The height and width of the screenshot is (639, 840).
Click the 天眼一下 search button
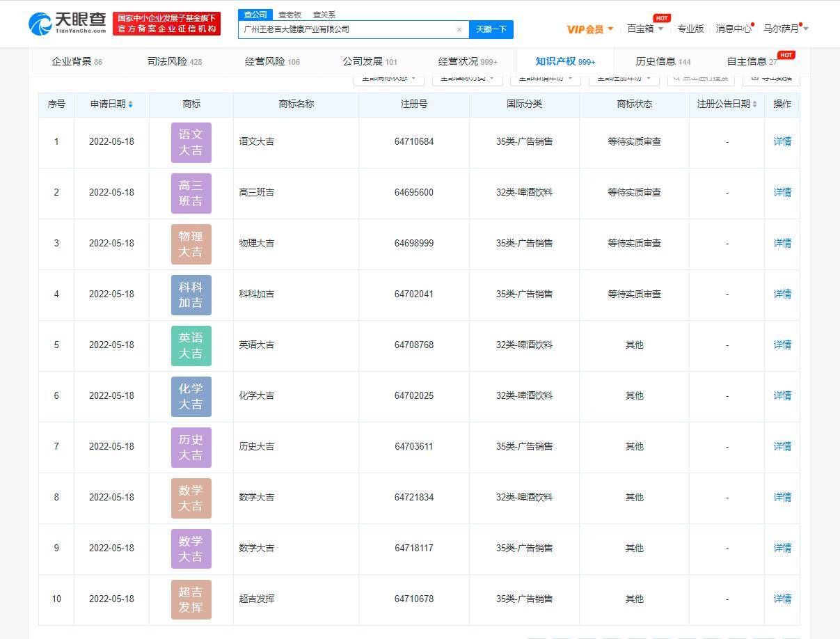pos(493,29)
